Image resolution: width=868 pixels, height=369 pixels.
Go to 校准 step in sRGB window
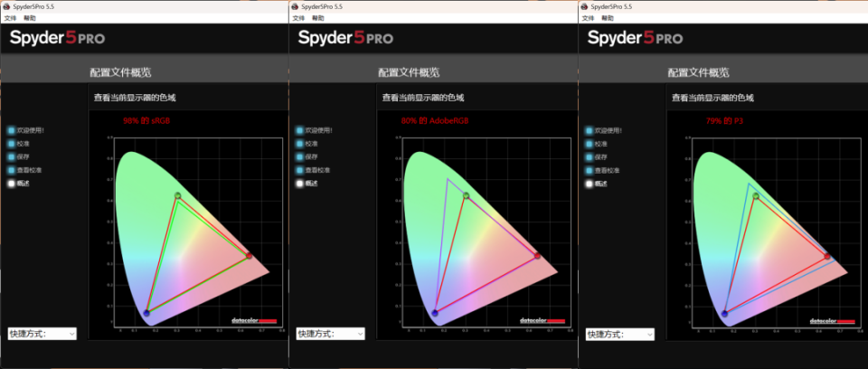point(21,144)
